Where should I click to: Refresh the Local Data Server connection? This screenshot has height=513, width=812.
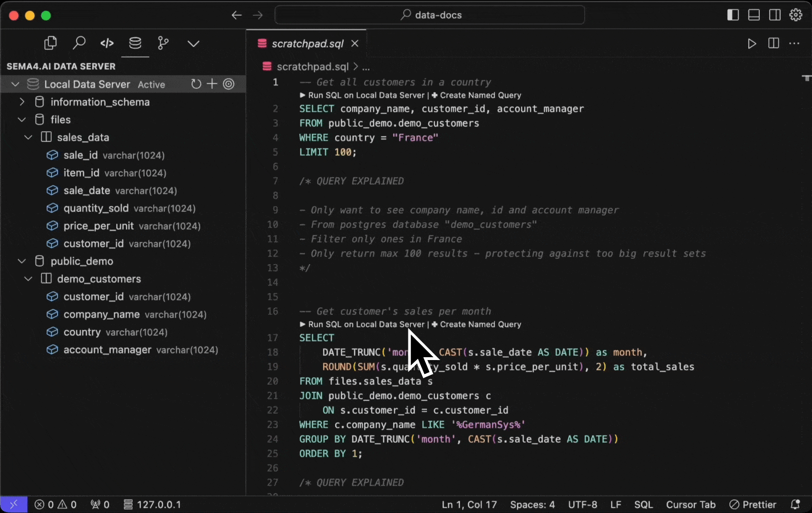(x=196, y=84)
